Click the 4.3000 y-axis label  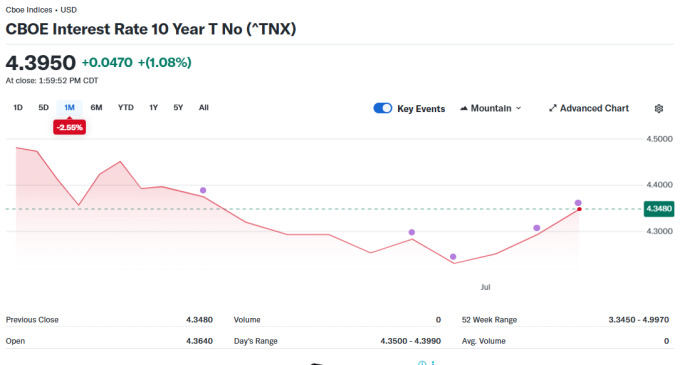pos(659,231)
